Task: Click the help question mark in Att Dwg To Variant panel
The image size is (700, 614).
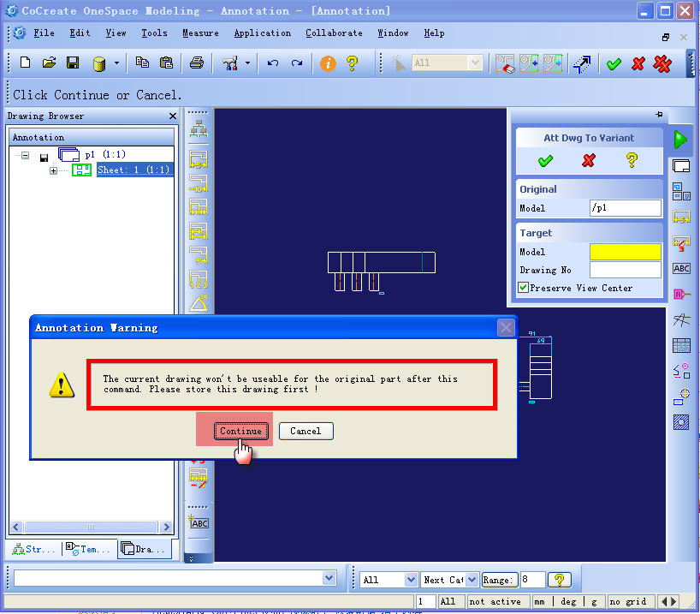Action: point(632,160)
